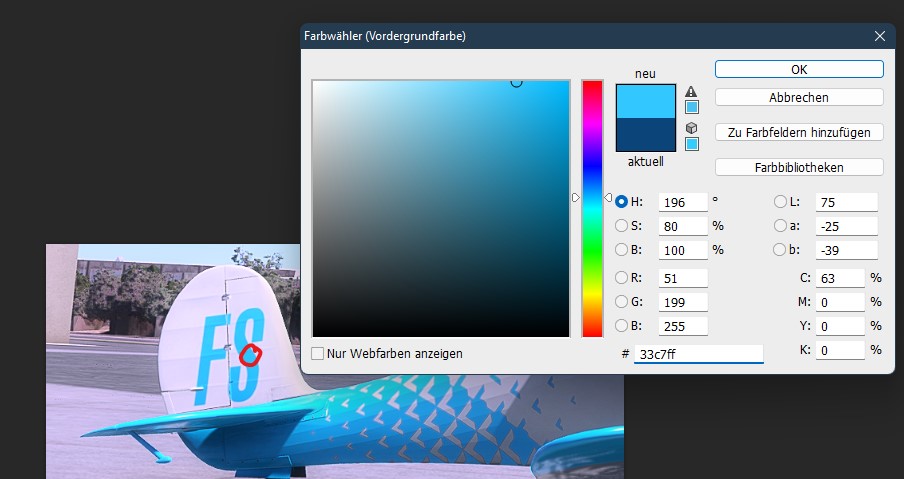Click the OK button
904x479 pixels.
pos(799,69)
